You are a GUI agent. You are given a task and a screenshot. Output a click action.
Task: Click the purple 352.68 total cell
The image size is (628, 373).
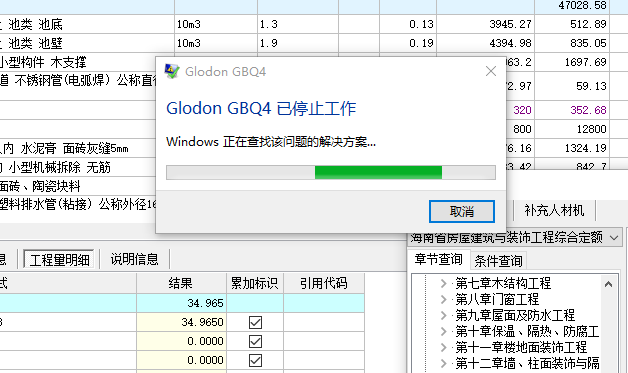[x=572, y=110]
